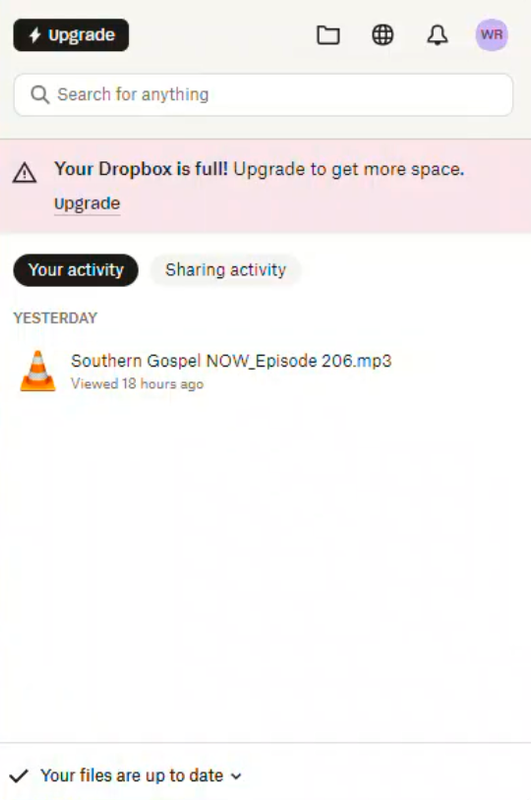Viewport: 531px width, 800px height.
Task: Click the black Upgrade button
Action: pos(71,35)
